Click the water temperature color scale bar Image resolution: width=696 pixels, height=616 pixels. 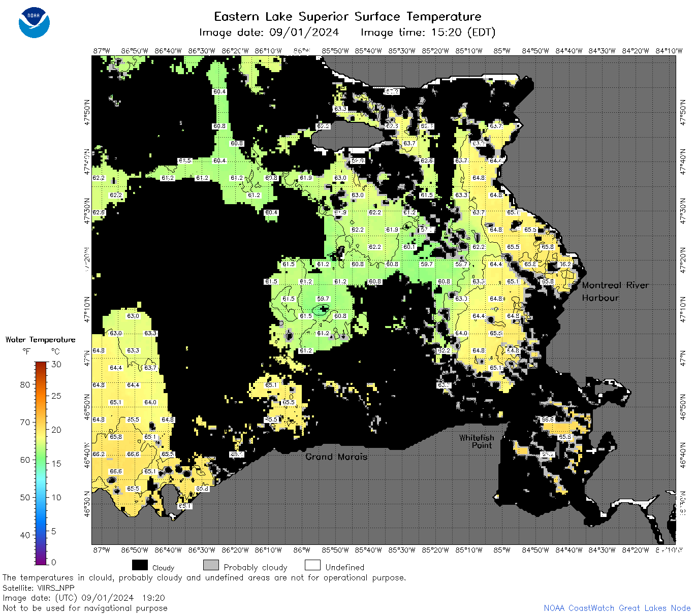click(41, 463)
